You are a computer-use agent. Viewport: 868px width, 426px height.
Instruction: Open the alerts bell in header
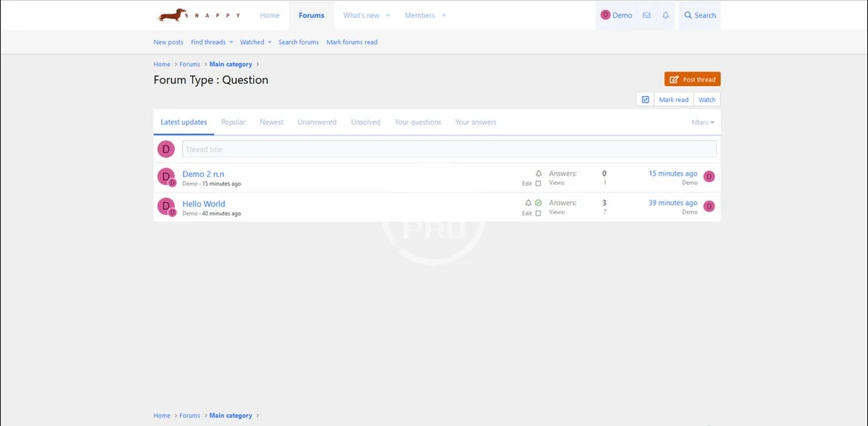click(665, 15)
